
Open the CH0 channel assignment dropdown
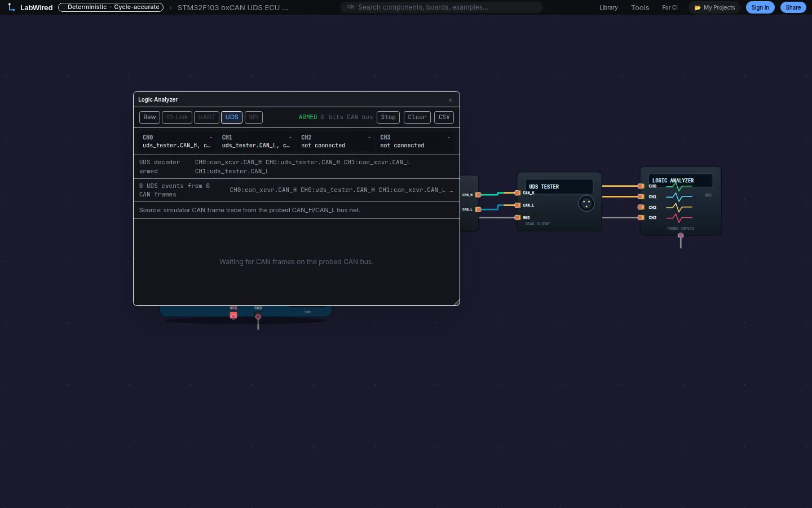[x=178, y=142]
